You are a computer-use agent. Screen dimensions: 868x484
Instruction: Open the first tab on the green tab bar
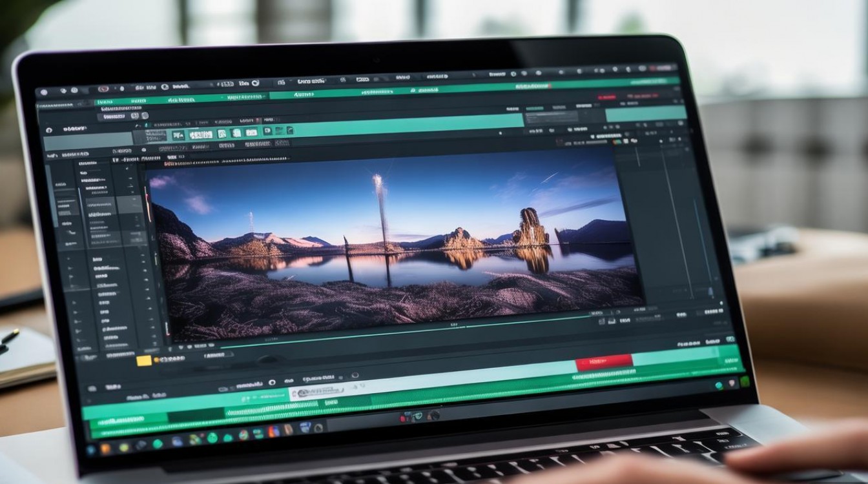(x=105, y=102)
